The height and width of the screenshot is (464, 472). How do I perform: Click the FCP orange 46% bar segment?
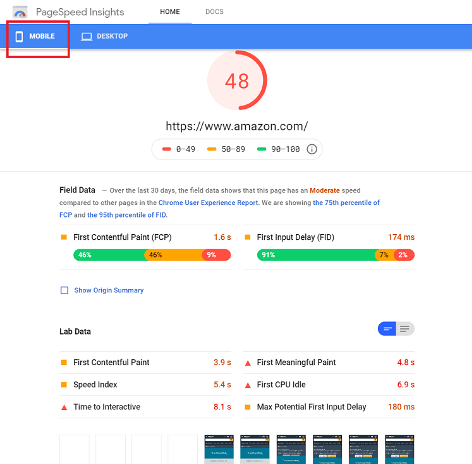(x=173, y=255)
